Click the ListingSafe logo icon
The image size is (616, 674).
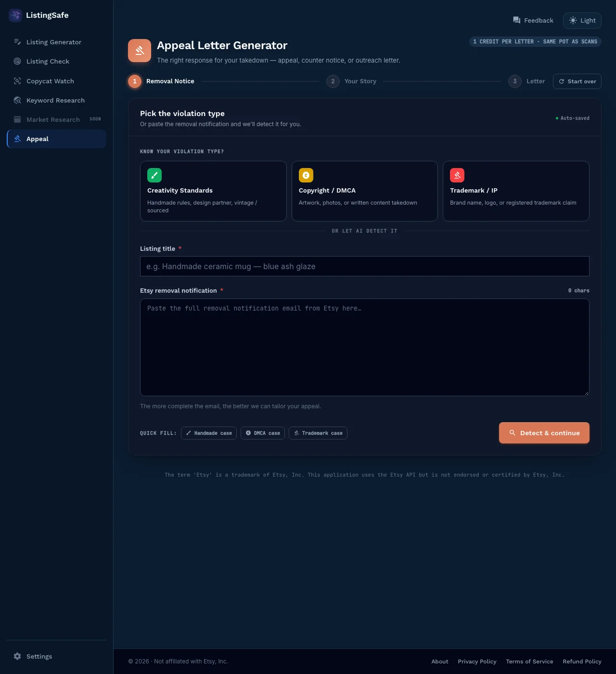point(15,15)
